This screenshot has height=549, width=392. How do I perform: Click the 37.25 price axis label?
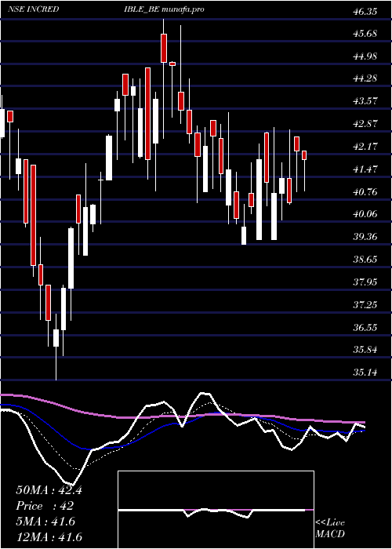pyautogui.click(x=365, y=305)
